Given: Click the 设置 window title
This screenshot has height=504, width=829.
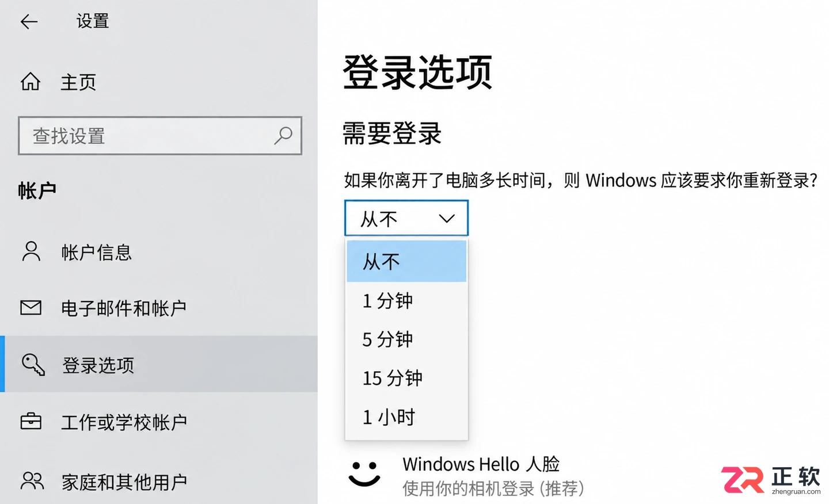Looking at the screenshot, I should 93,21.
